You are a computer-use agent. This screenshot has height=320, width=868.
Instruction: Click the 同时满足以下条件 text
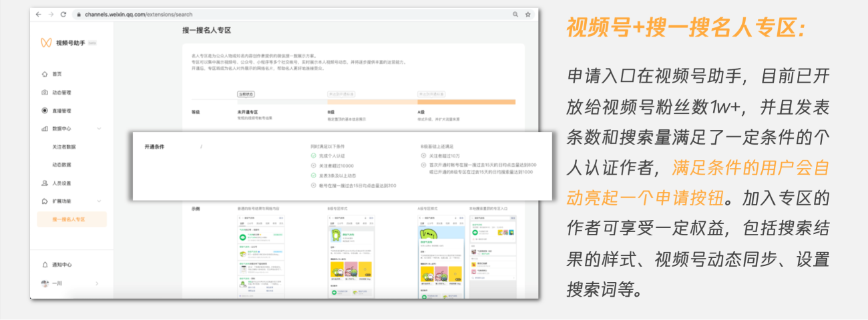327,146
